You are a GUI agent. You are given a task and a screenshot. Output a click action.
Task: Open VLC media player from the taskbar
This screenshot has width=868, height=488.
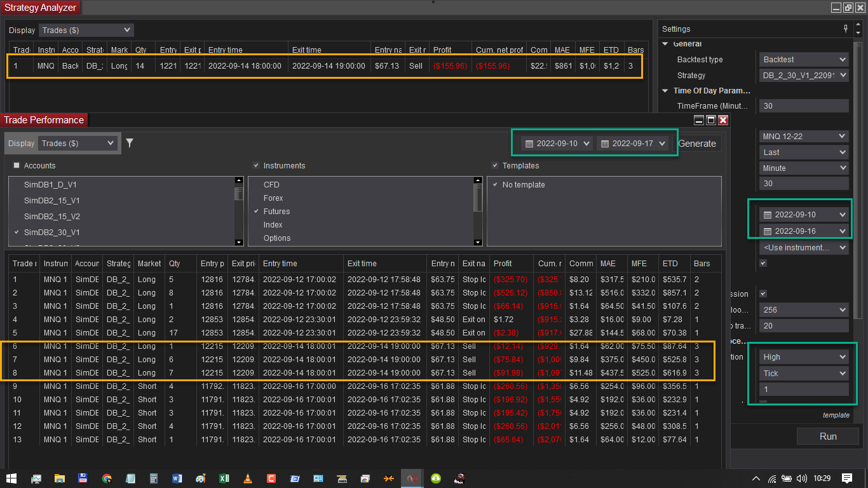point(247,478)
